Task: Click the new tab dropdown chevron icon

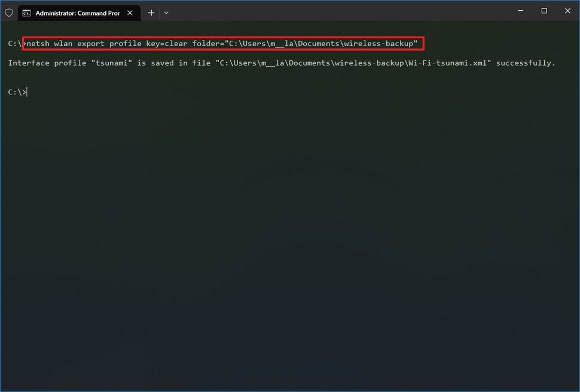Action: (x=166, y=13)
